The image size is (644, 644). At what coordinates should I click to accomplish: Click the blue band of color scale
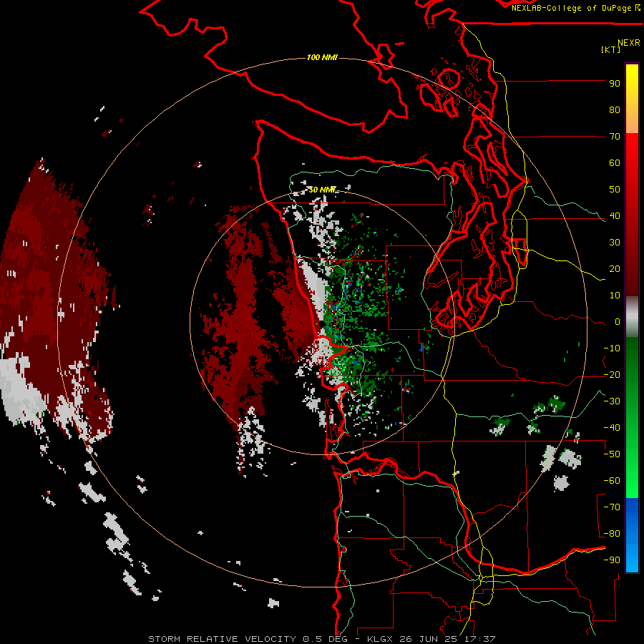632,535
